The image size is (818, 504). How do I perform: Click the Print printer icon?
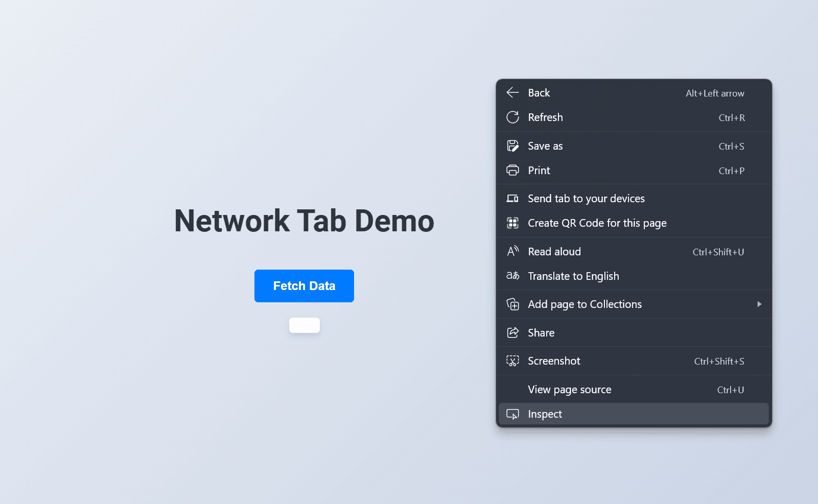coord(512,170)
